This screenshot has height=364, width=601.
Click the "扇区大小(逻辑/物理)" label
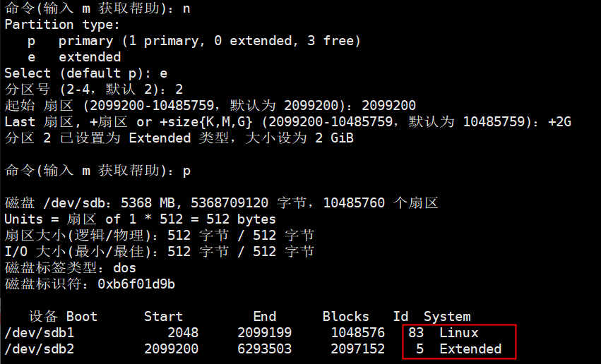(x=78, y=236)
